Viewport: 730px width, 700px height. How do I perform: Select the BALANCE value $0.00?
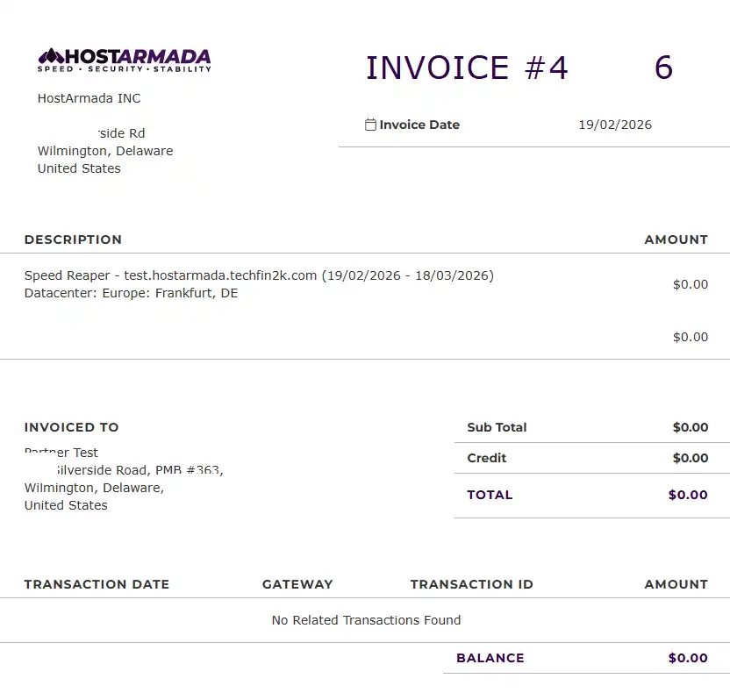688,658
